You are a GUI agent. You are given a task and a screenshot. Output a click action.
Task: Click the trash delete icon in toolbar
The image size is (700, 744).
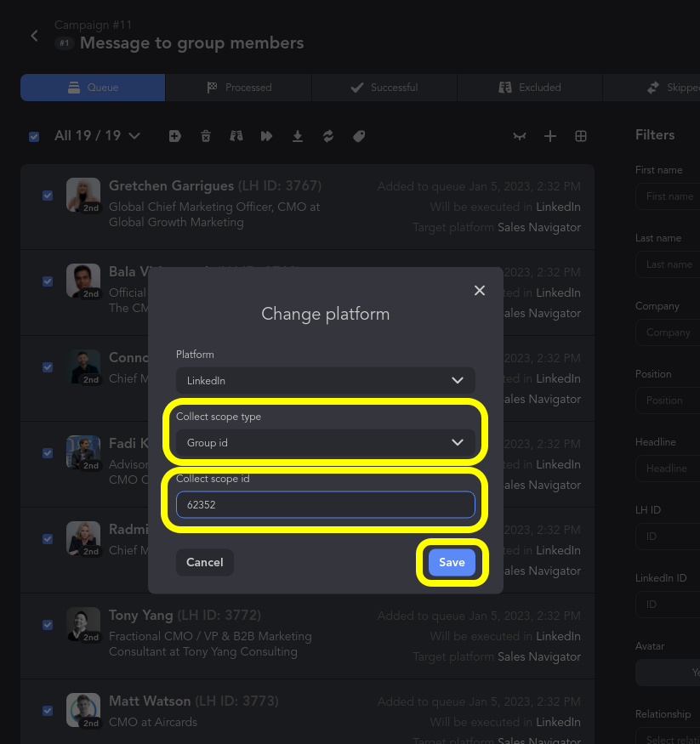click(206, 136)
